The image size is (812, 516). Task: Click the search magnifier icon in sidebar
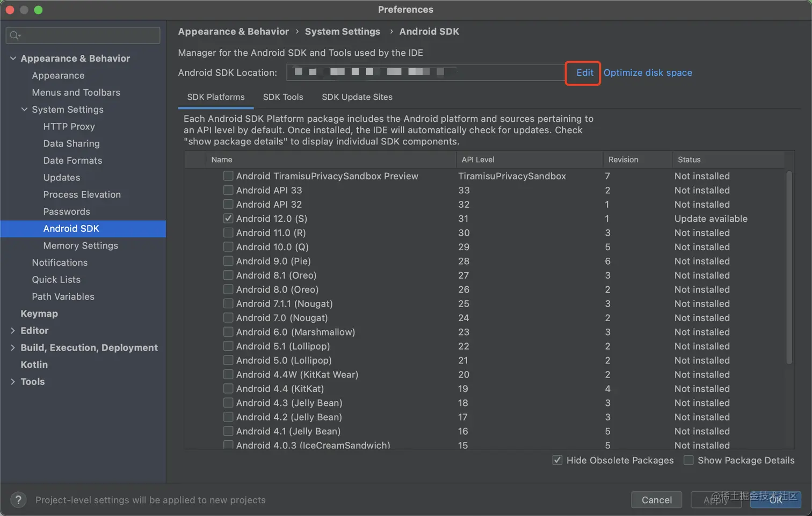coord(15,35)
